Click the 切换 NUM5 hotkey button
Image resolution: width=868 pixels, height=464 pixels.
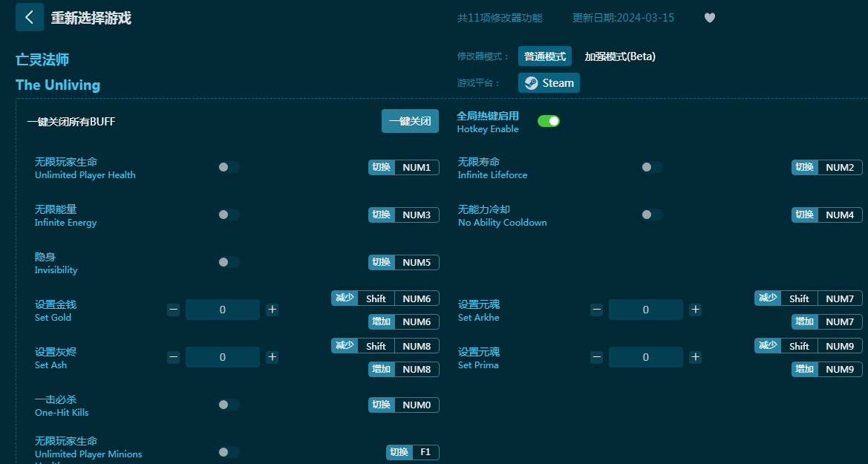403,263
